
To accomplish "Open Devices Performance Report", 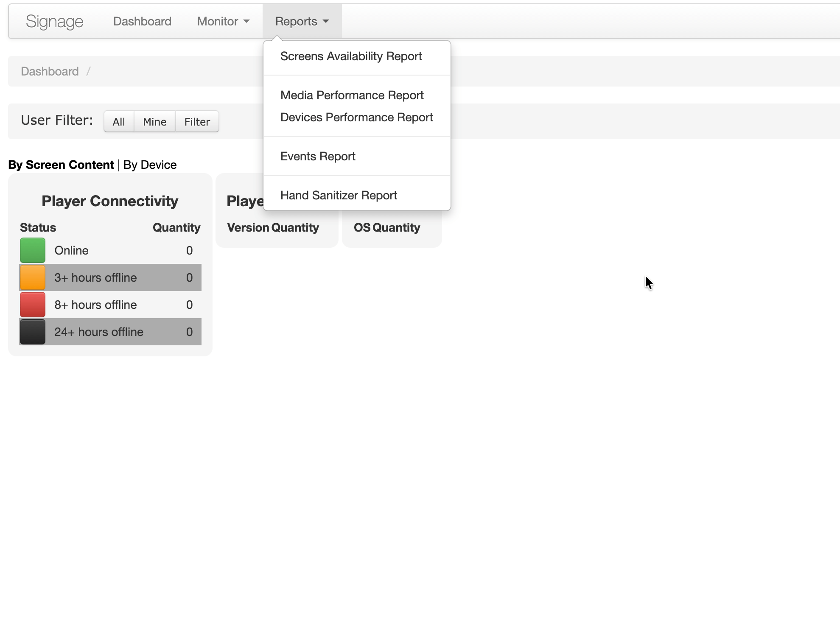I will [356, 117].
